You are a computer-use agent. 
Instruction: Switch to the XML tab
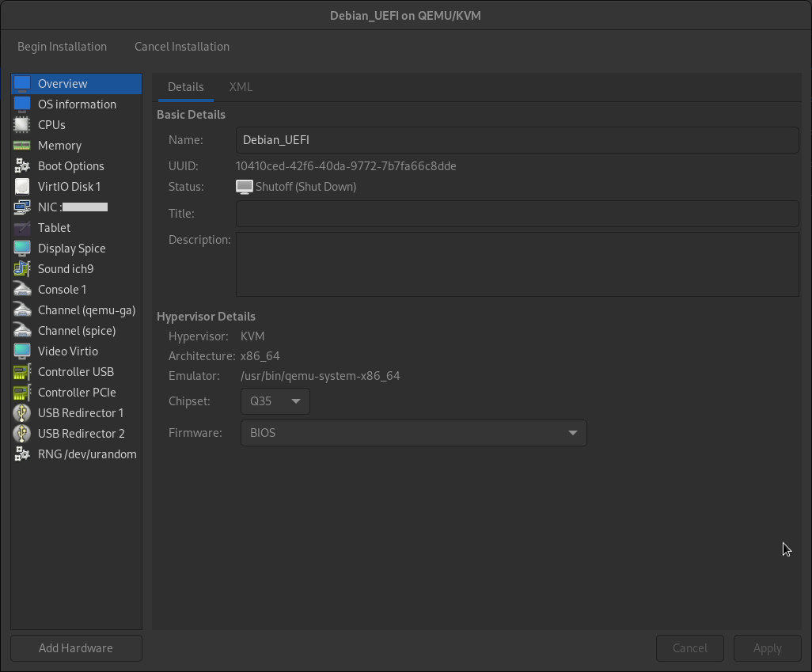(x=241, y=87)
